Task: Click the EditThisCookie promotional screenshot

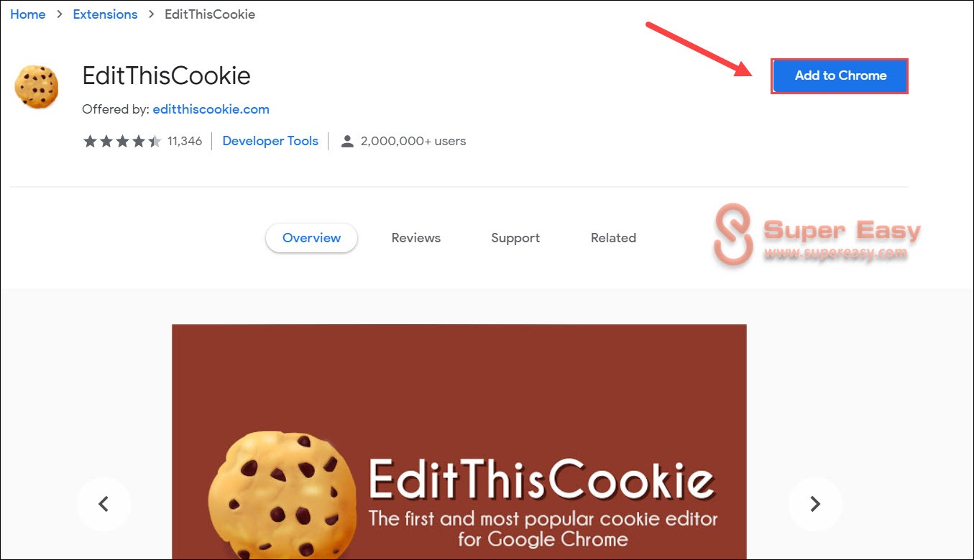Action: [x=459, y=441]
